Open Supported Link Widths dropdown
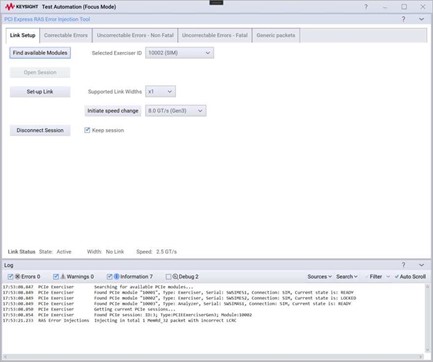Image resolution: width=433 pixels, height=362 pixels. pyautogui.click(x=160, y=91)
